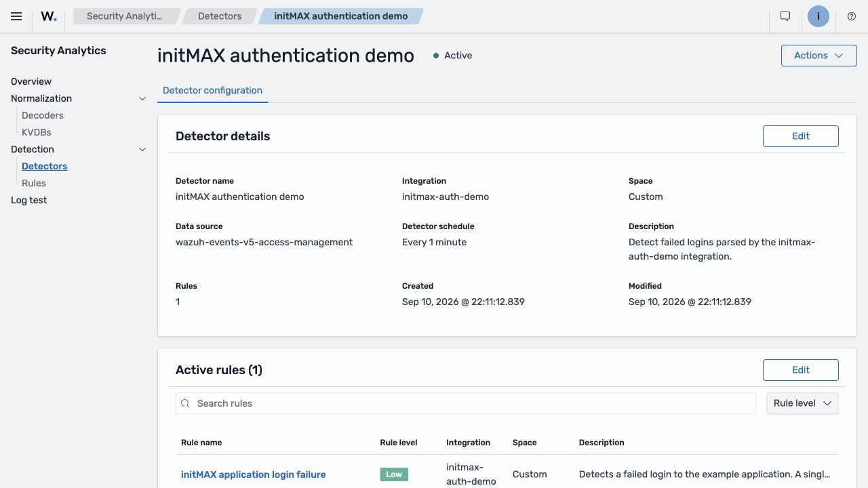Click the Integration column header
868x488 pixels.
468,443
